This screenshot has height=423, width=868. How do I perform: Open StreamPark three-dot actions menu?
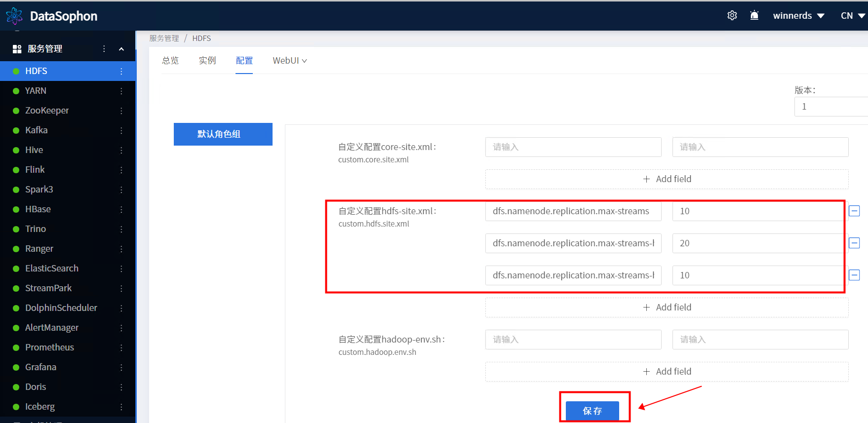121,288
